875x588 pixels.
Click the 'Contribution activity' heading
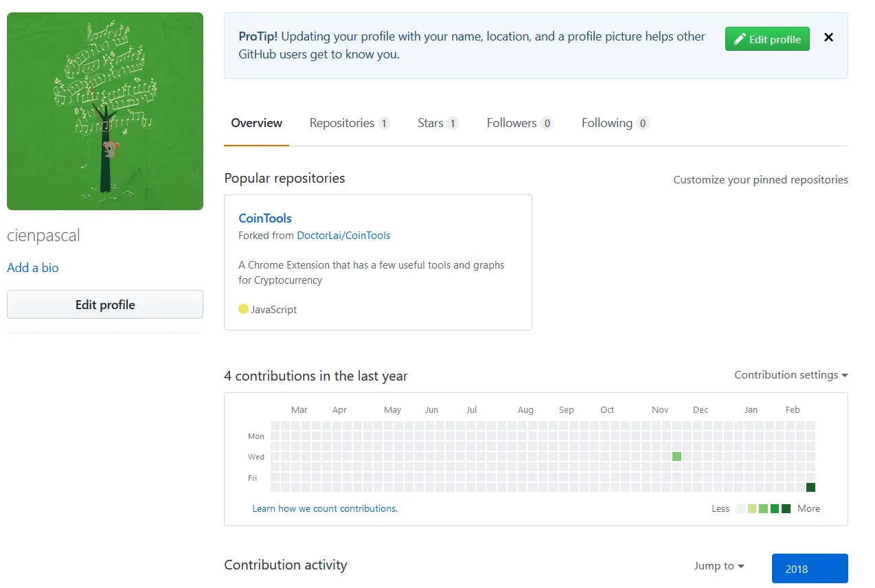coord(286,565)
